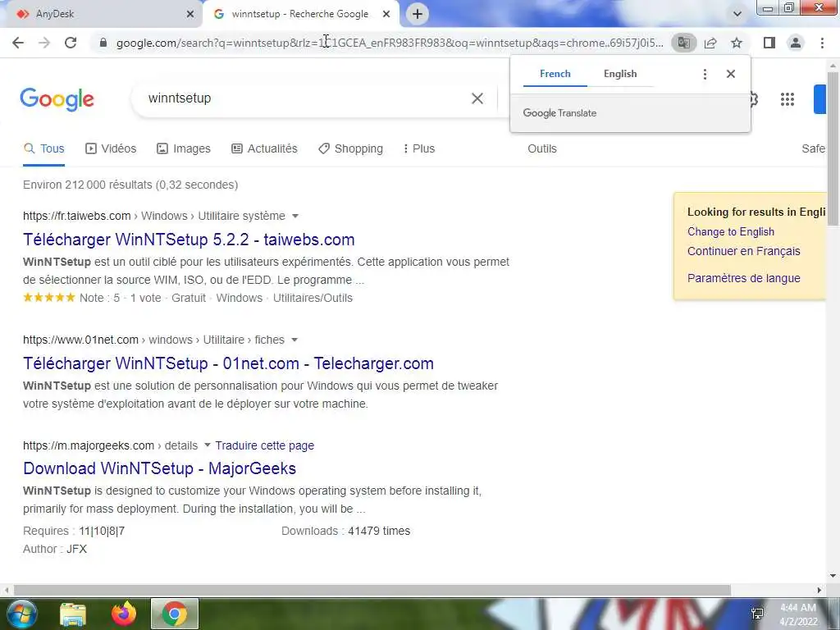Image resolution: width=840 pixels, height=630 pixels.
Task: Bookmark this page with the star icon
Action: [737, 43]
